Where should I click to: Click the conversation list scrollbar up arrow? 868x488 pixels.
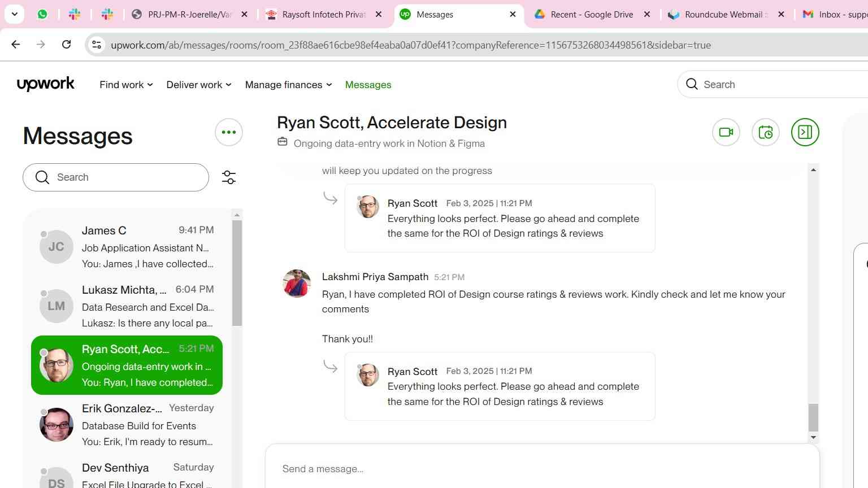click(x=237, y=215)
